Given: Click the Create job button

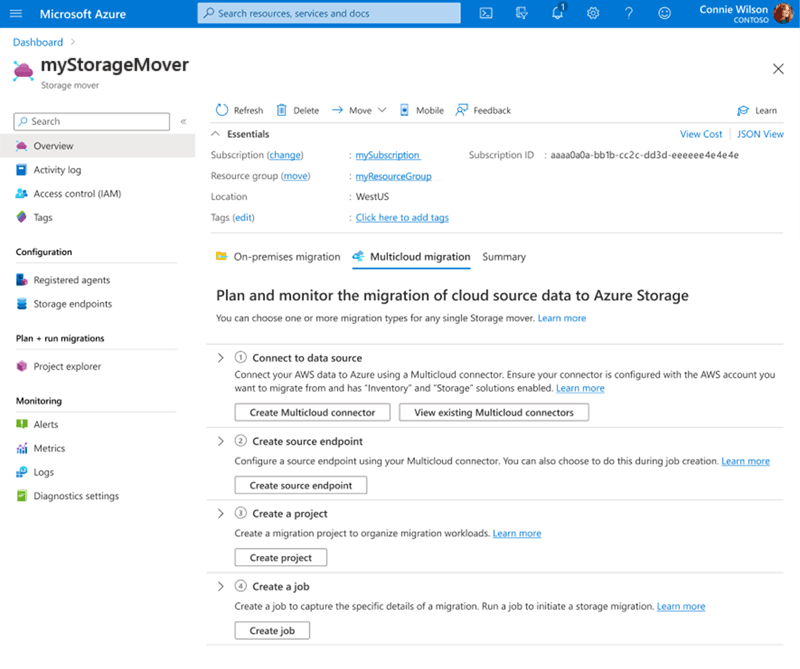Looking at the screenshot, I should tap(272, 631).
